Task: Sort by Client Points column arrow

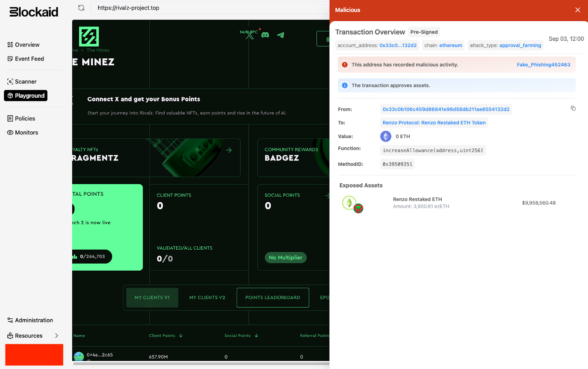Action: (181, 336)
